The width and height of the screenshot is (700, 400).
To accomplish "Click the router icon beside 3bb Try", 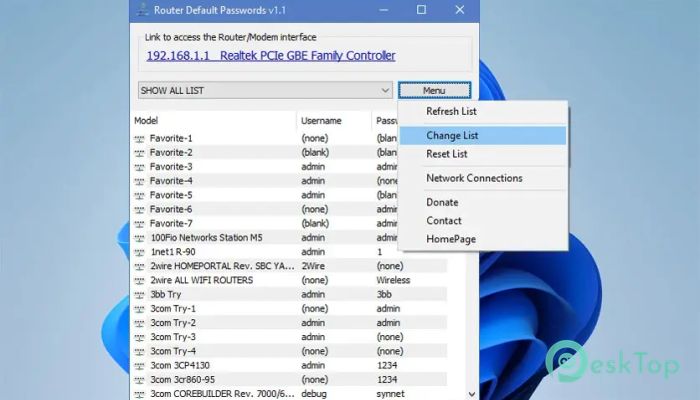I will (139, 295).
